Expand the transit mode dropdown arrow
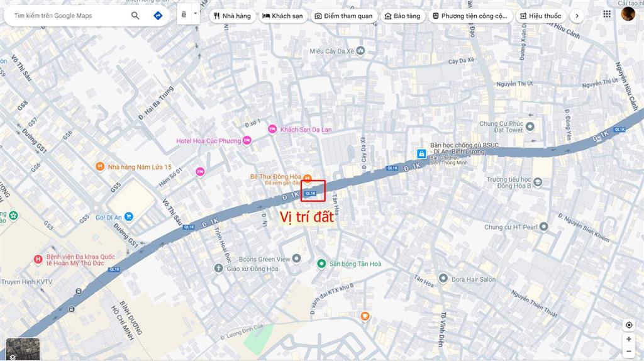 coord(196,14)
